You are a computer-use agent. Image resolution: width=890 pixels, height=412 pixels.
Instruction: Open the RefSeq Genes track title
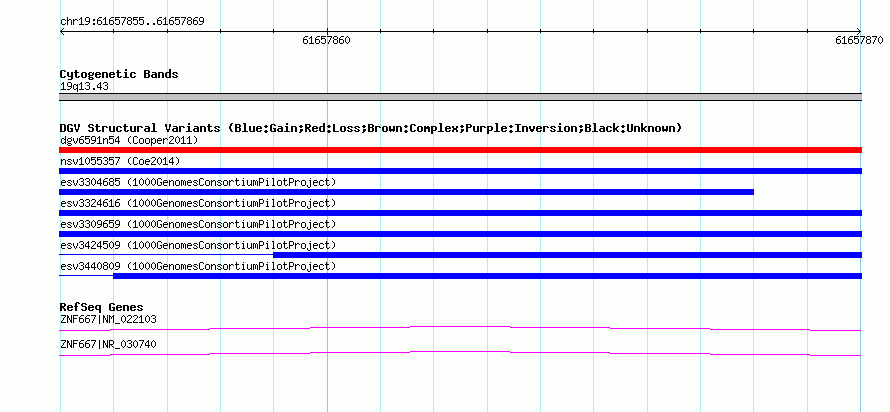(102, 308)
